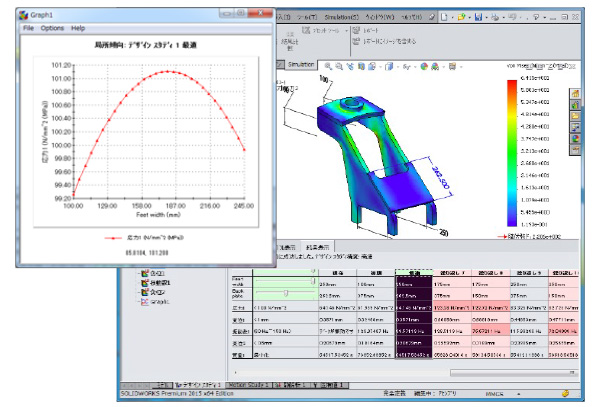Open the Help menu in Graph1 window

pos(78,28)
